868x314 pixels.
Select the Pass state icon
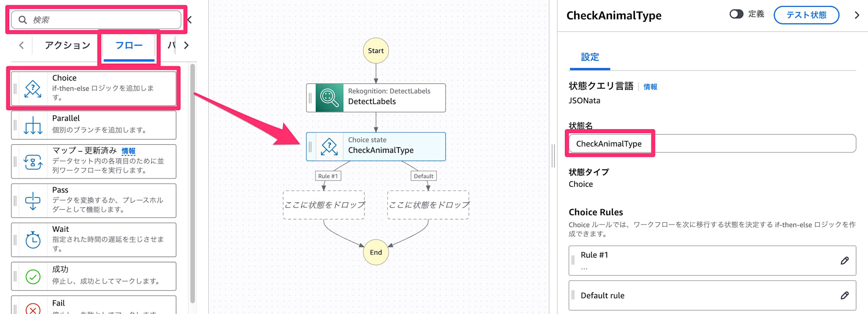(33, 201)
